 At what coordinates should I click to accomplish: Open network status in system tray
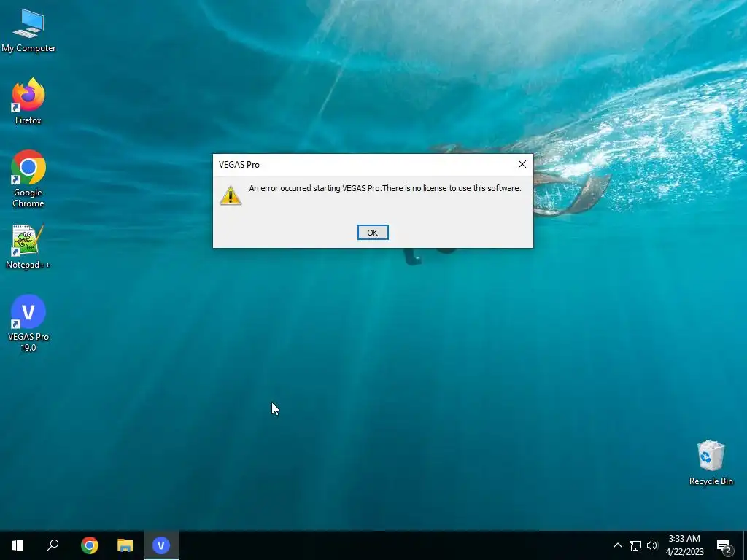(x=635, y=545)
